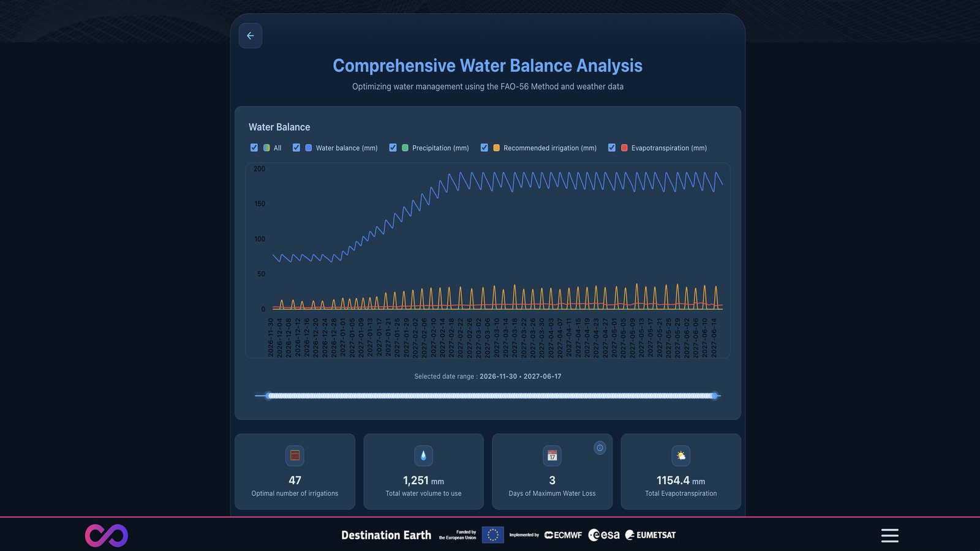Disable the Recommended irrigation (mm) series
The image size is (980, 551).
484,148
